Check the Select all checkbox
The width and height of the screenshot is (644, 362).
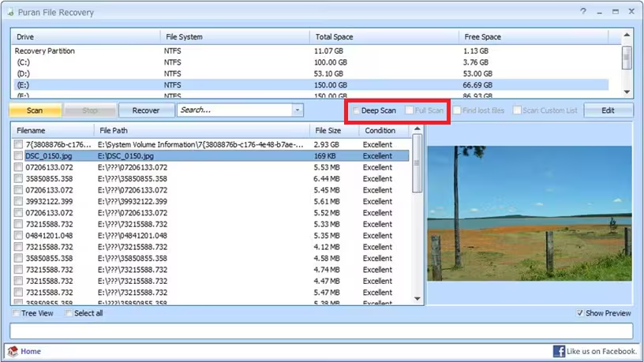point(68,313)
